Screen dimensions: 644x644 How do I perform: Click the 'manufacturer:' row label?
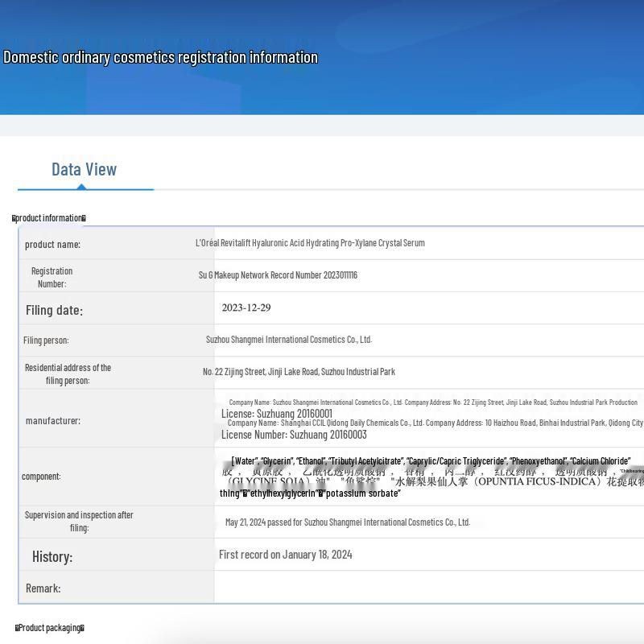pos(52,421)
